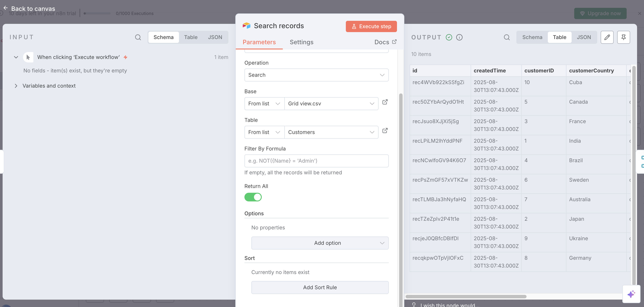Open the Customers table external link icon

(385, 131)
